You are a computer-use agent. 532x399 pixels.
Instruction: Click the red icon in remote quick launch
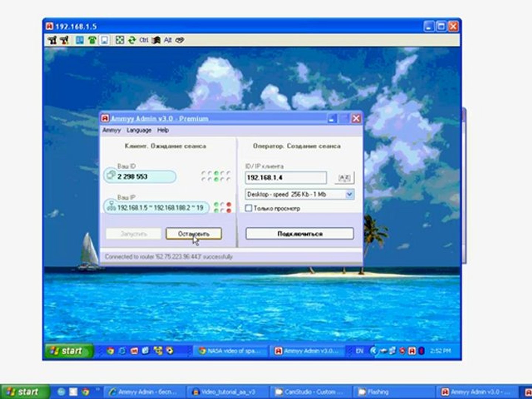pyautogui.click(x=134, y=351)
